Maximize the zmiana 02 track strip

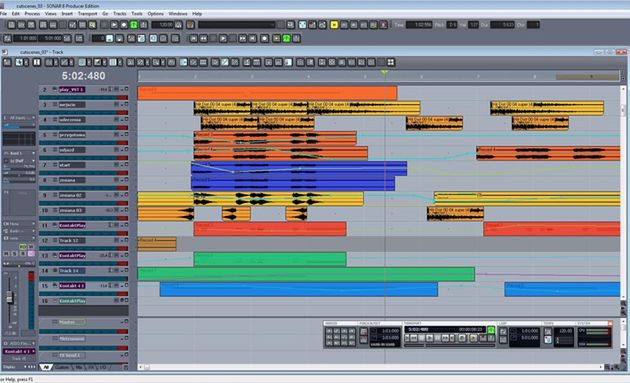pyautogui.click(x=127, y=195)
